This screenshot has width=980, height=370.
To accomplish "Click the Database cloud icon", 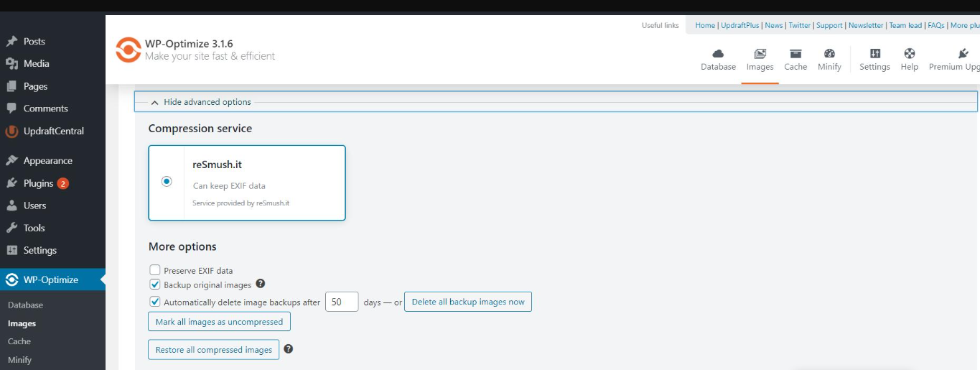I will 718,53.
